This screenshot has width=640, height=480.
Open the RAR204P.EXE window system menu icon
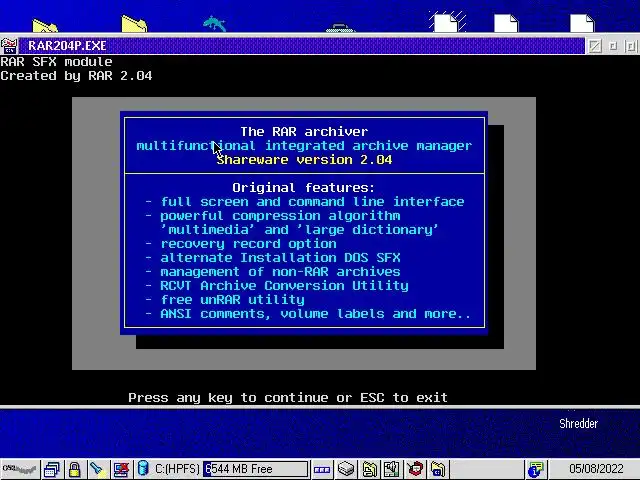pyautogui.click(x=9, y=46)
